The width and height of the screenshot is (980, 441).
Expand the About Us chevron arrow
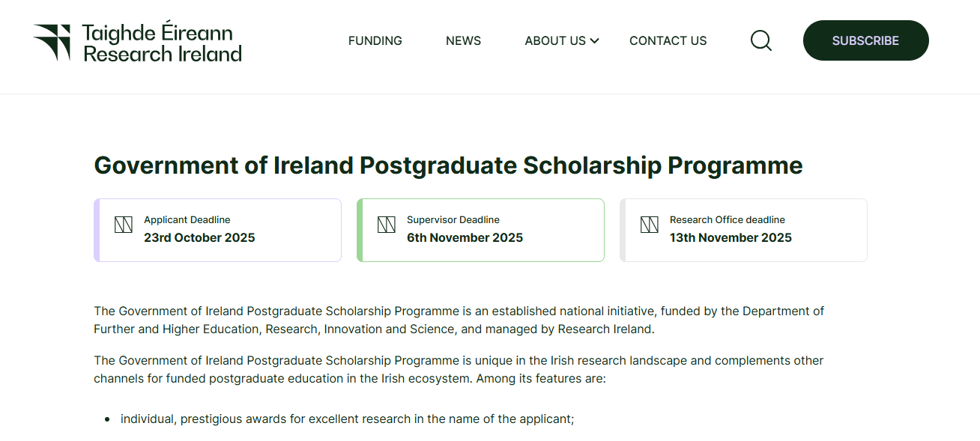[x=595, y=41]
